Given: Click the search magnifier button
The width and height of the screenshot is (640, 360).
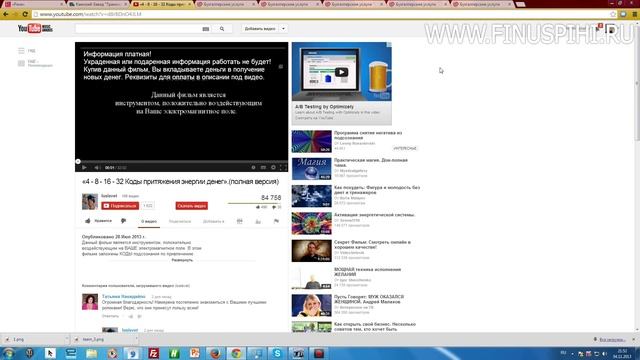Looking at the screenshot, I should 222,29.
